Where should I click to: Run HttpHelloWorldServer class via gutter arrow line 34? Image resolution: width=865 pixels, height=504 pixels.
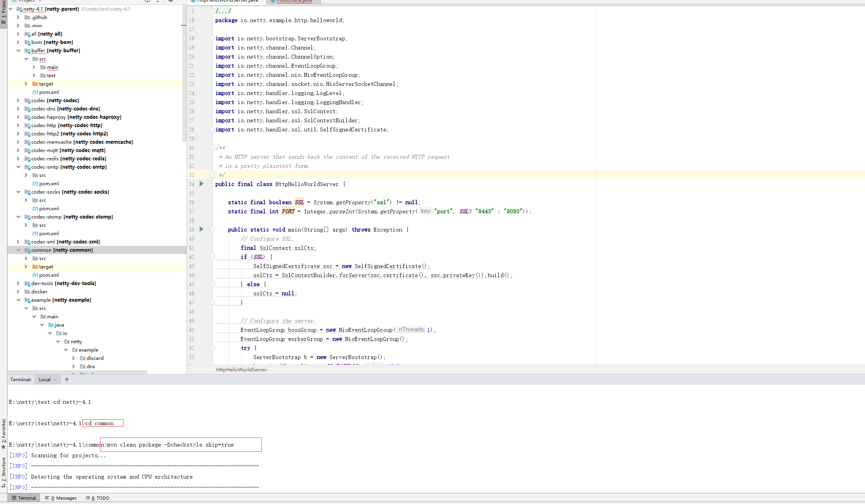(x=201, y=184)
